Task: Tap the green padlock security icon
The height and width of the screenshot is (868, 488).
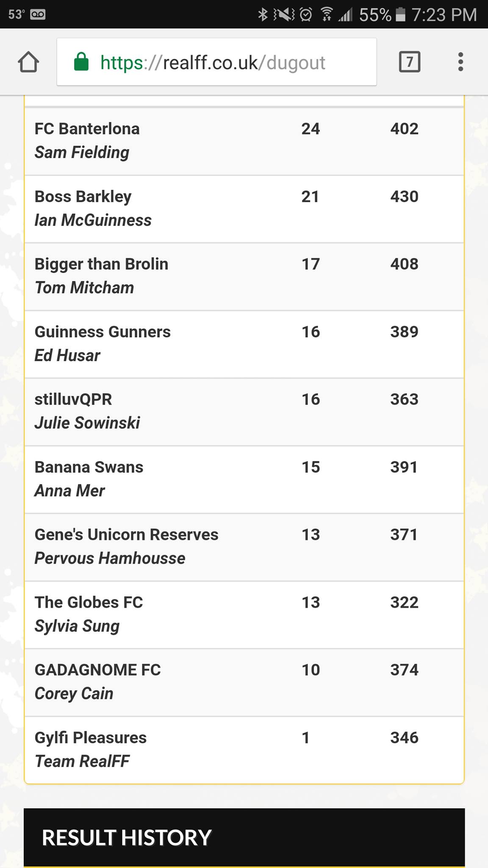Action: [81, 62]
